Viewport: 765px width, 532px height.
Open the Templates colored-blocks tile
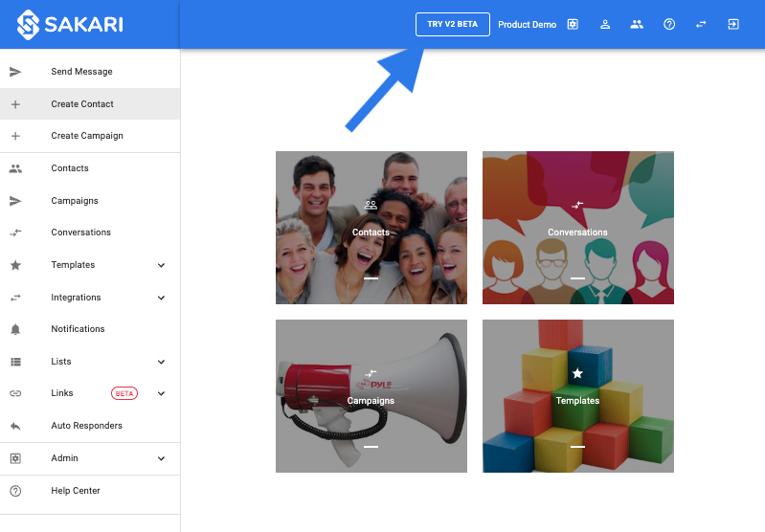578,396
